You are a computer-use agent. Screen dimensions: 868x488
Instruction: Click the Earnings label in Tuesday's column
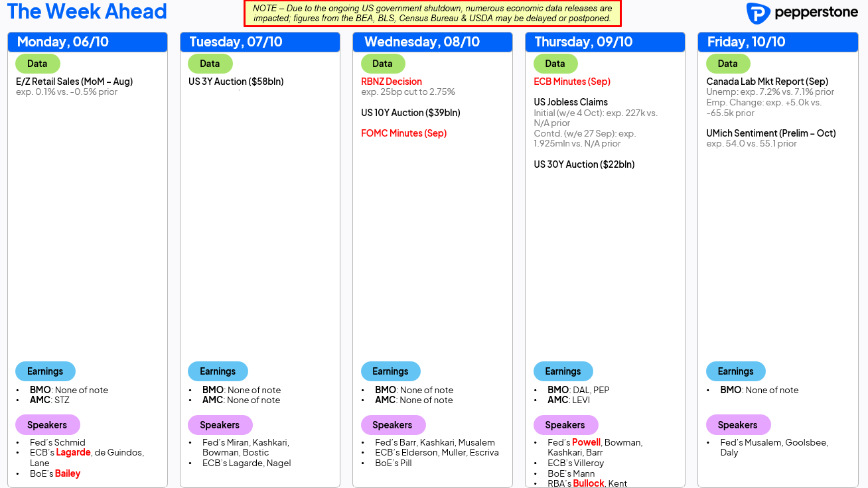point(218,371)
